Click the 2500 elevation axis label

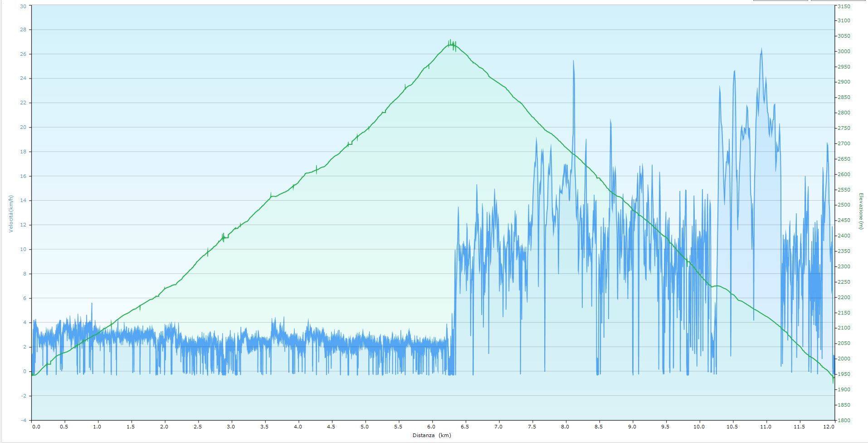[844, 205]
